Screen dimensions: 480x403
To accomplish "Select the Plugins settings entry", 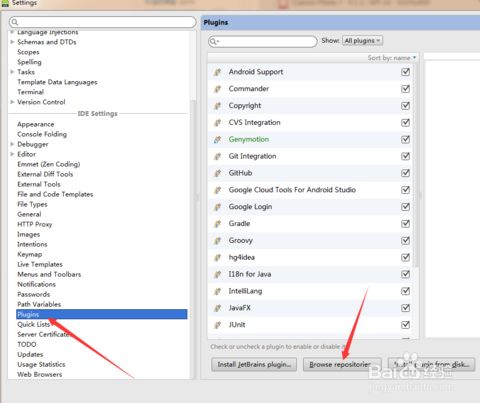I will pyautogui.click(x=102, y=314).
